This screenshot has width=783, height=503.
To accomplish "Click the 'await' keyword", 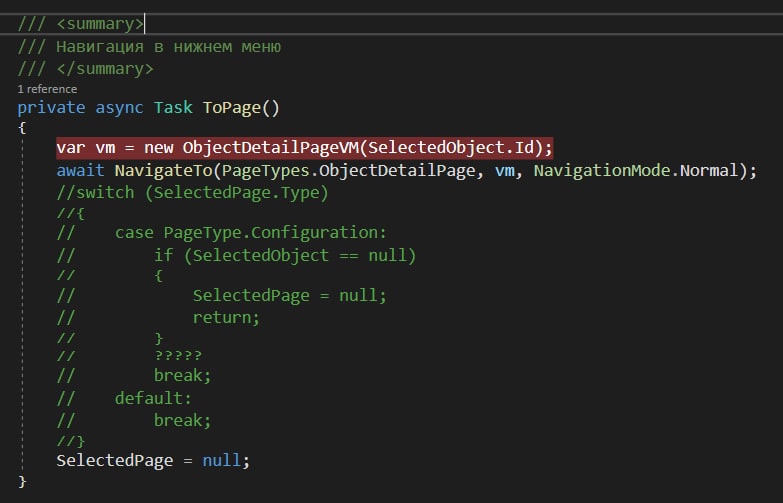I will click(x=80, y=170).
